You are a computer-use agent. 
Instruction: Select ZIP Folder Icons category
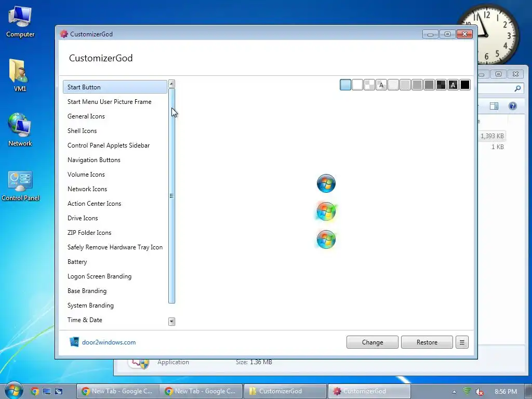pyautogui.click(x=115, y=233)
